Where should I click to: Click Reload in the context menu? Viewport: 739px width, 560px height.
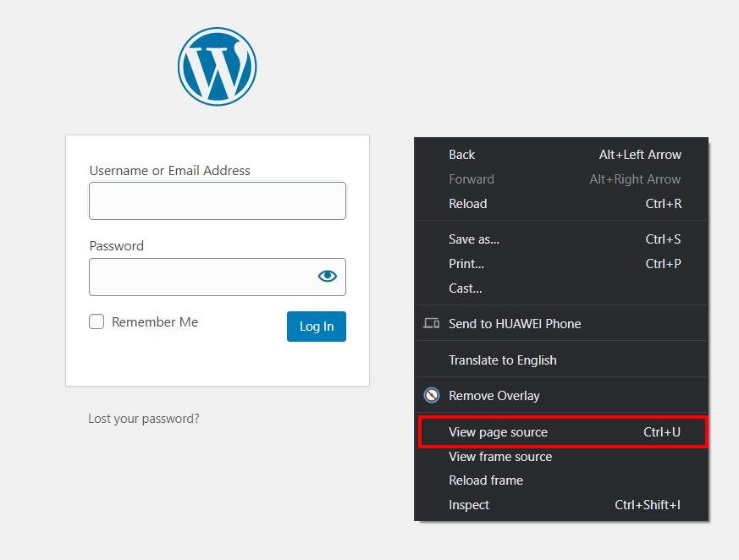pyautogui.click(x=467, y=204)
